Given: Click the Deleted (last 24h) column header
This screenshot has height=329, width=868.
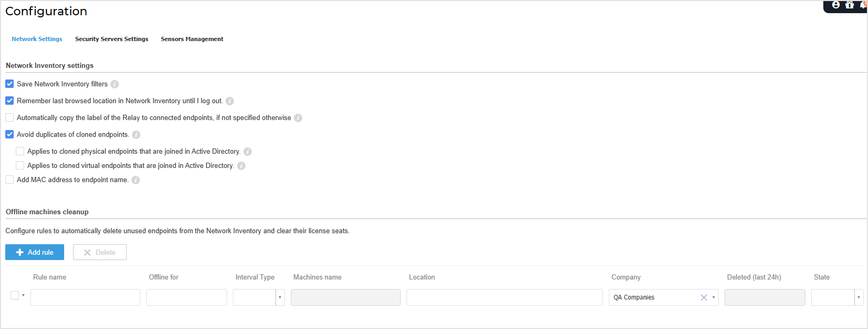Looking at the screenshot, I should [x=754, y=277].
